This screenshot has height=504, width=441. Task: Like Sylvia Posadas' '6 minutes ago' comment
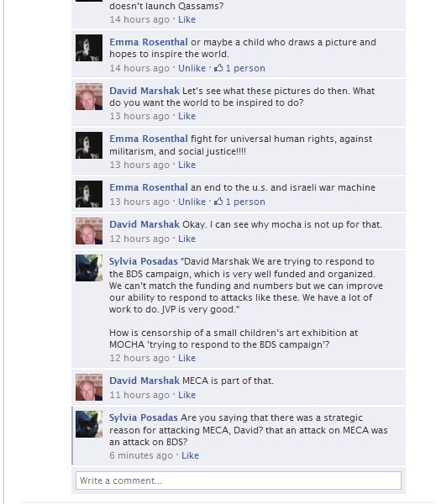[x=191, y=455]
